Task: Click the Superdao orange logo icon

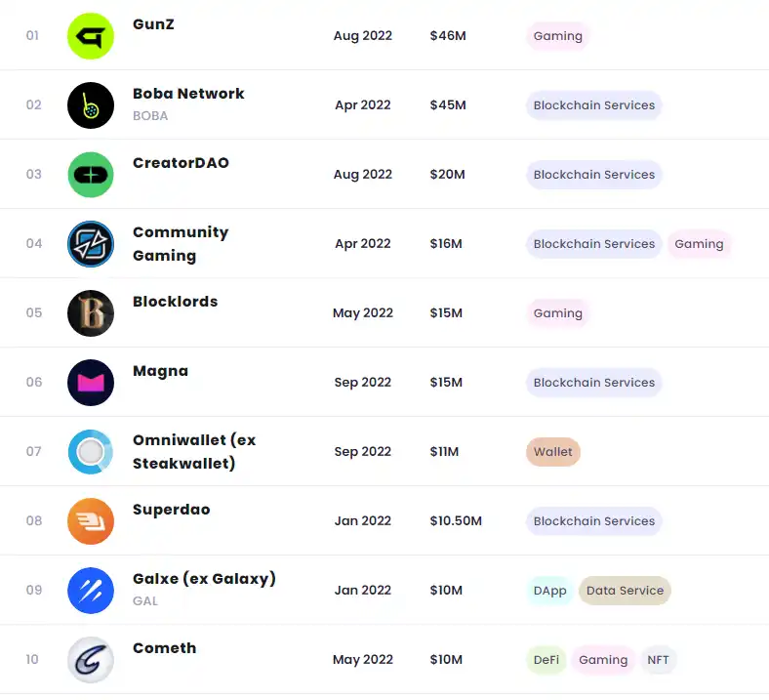Action: pos(91,521)
